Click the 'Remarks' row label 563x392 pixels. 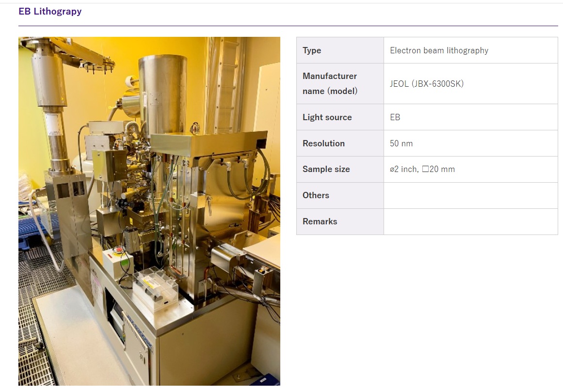[320, 221]
